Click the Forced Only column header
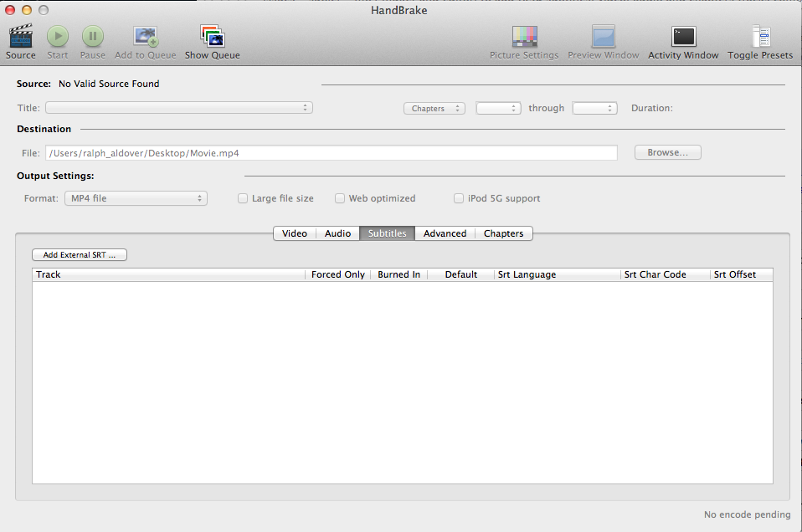 (338, 274)
